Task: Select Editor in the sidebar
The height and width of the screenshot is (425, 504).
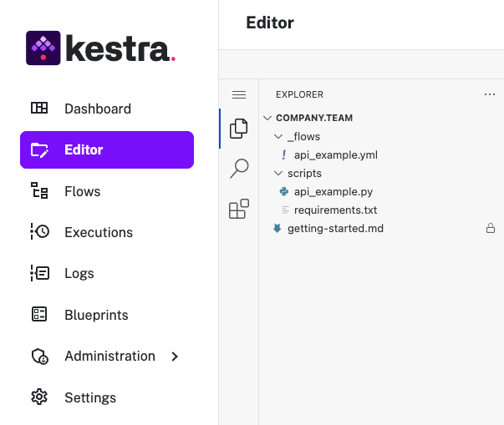Action: point(107,149)
